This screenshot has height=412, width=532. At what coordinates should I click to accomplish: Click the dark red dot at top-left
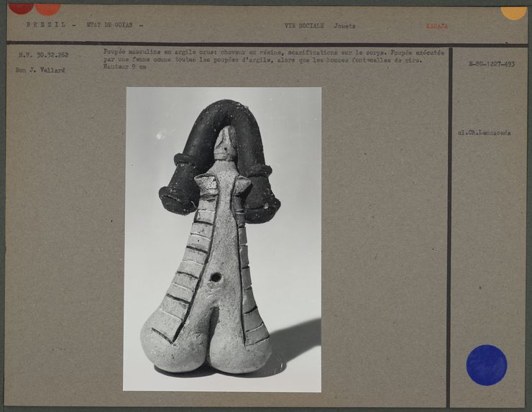click(x=21, y=8)
